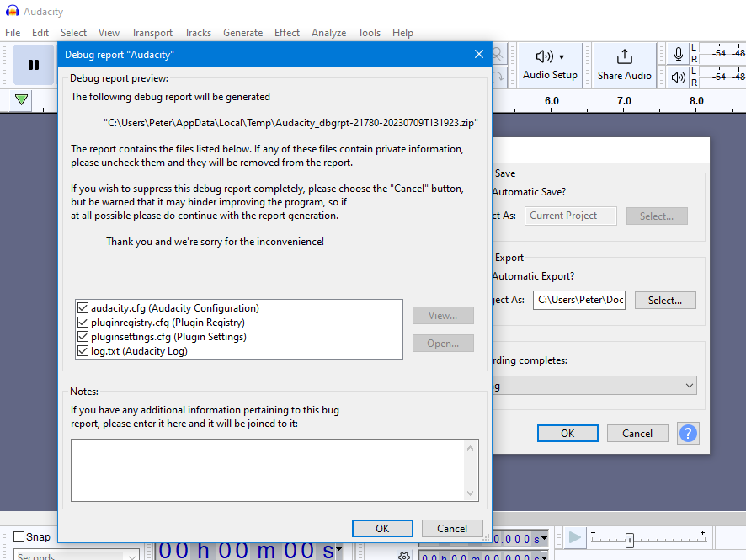Click the microphone icon on the recording meter

tap(678, 54)
